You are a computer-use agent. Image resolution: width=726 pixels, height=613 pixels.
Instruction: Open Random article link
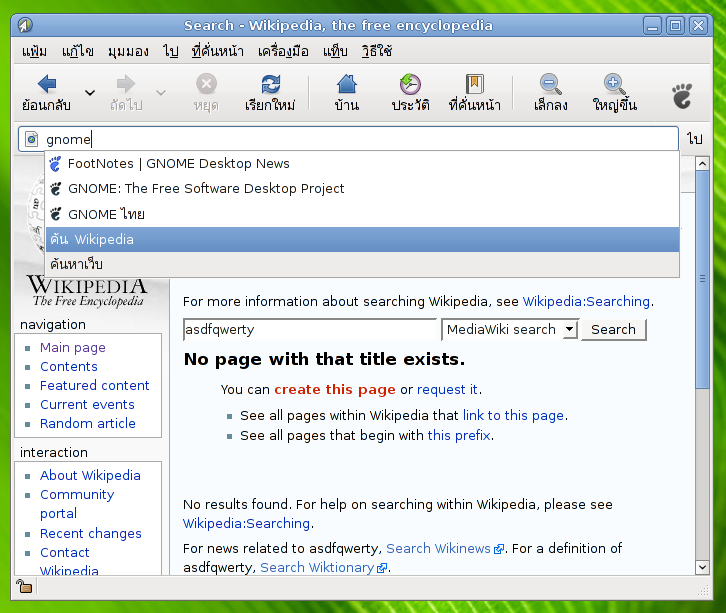pyautogui.click(x=88, y=423)
